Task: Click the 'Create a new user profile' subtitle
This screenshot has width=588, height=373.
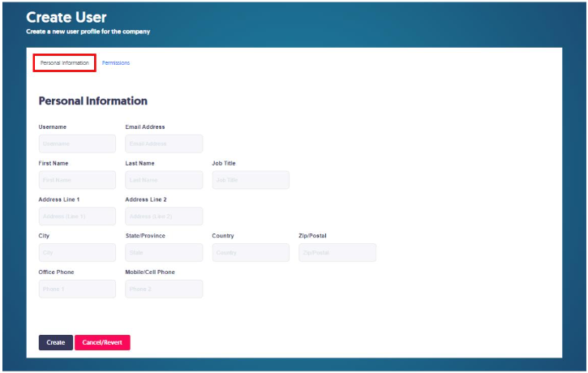Action: pos(88,32)
